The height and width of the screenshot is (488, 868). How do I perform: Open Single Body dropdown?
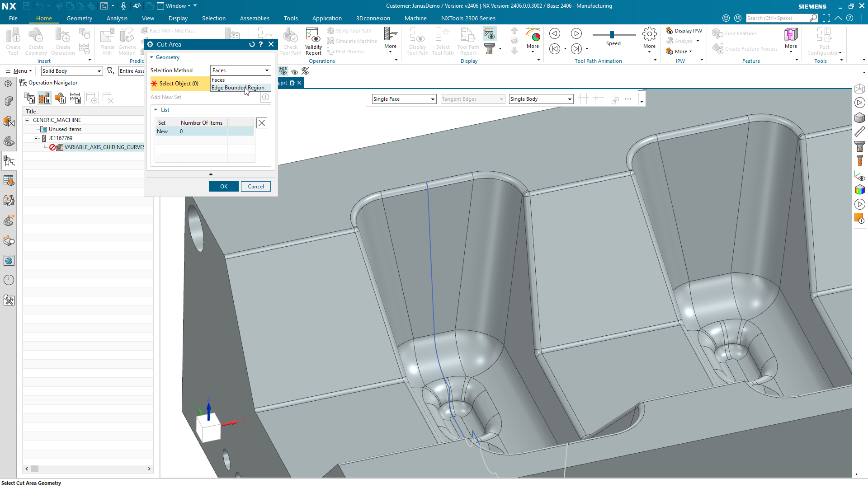pyautogui.click(x=541, y=99)
